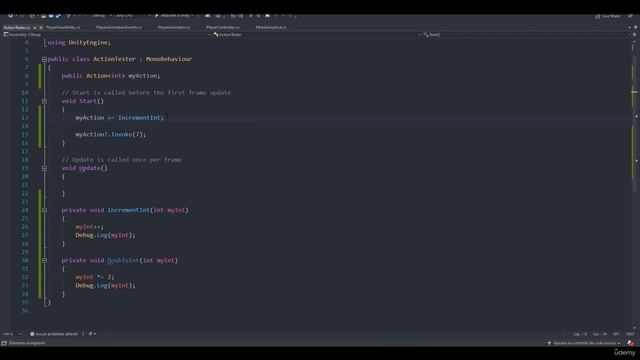Click the saved items status message
640x360 pixels.
coord(24,343)
